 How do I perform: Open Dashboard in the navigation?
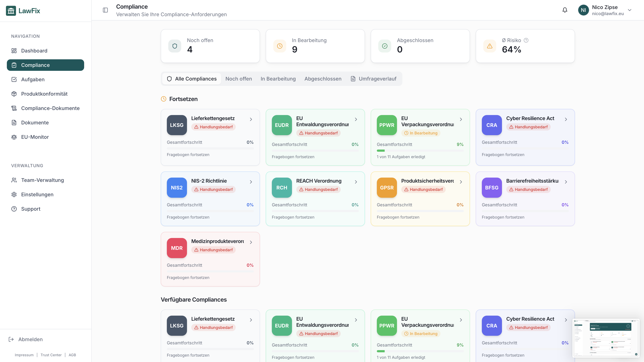[45, 51]
